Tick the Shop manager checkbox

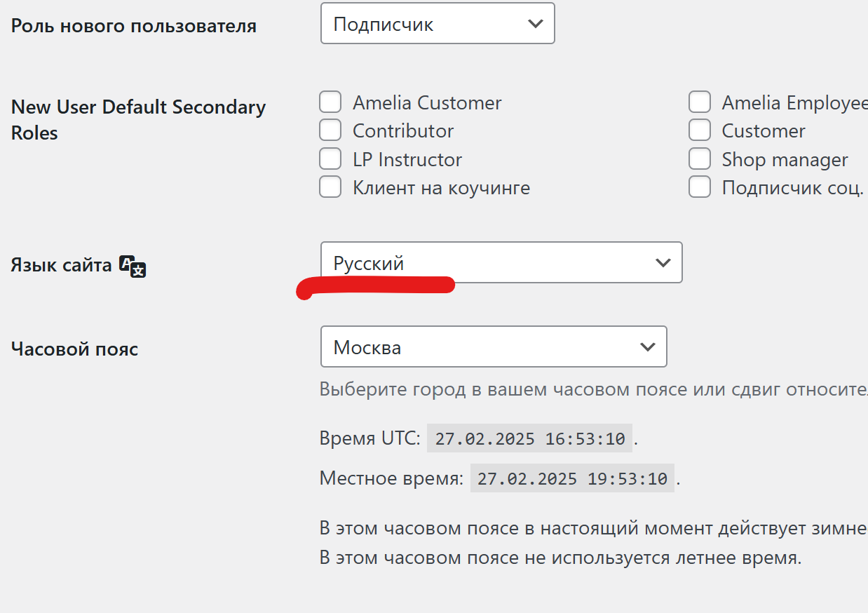pos(700,159)
